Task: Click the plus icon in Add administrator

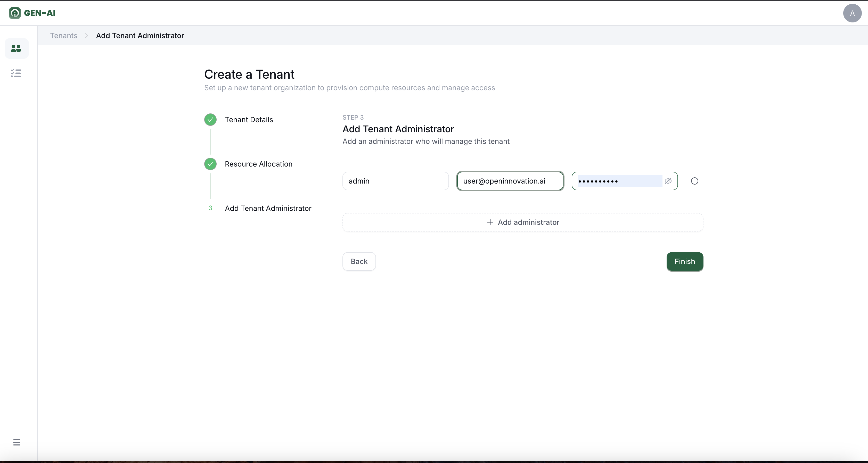Action: click(x=490, y=222)
